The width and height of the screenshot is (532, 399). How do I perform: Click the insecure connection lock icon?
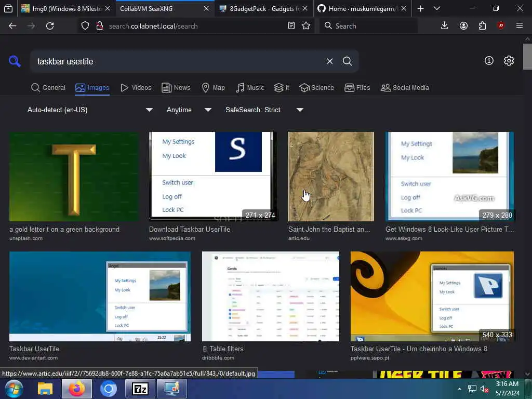[x=99, y=26]
